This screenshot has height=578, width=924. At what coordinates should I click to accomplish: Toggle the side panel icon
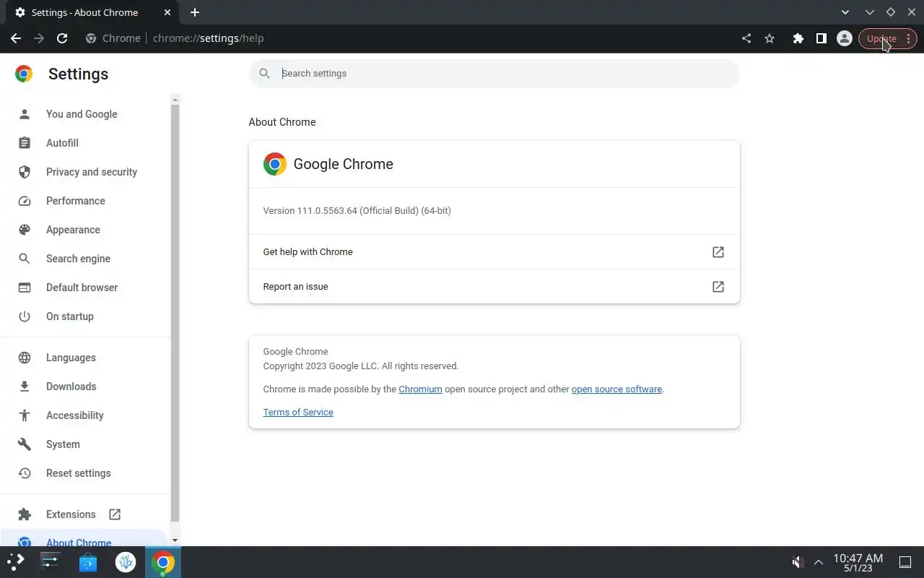[x=821, y=38]
